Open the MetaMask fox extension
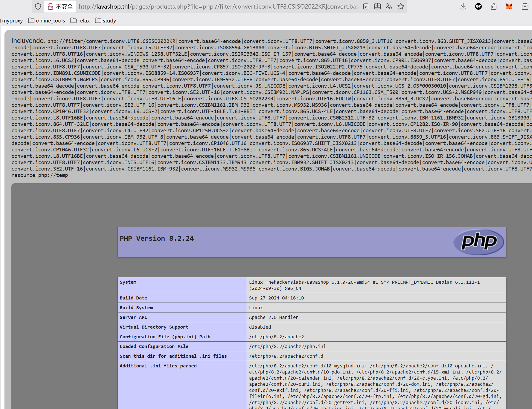This screenshot has height=409, width=532. click(509, 6)
